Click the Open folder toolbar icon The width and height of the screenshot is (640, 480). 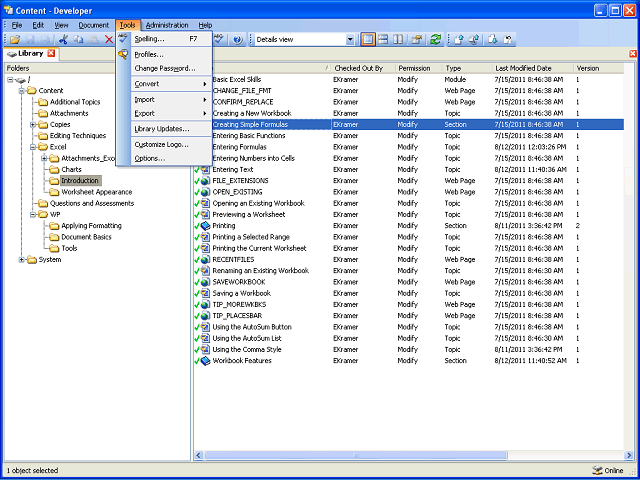(x=15, y=40)
